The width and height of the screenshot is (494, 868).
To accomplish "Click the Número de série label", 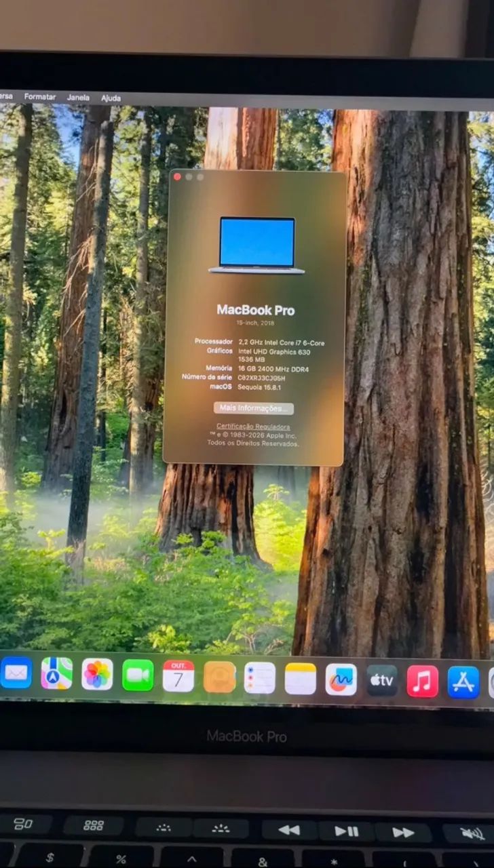I will [x=207, y=376].
